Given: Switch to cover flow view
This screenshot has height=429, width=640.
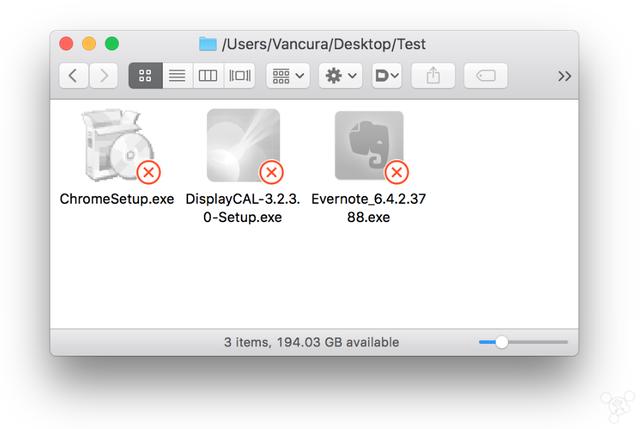Looking at the screenshot, I should (x=240, y=76).
